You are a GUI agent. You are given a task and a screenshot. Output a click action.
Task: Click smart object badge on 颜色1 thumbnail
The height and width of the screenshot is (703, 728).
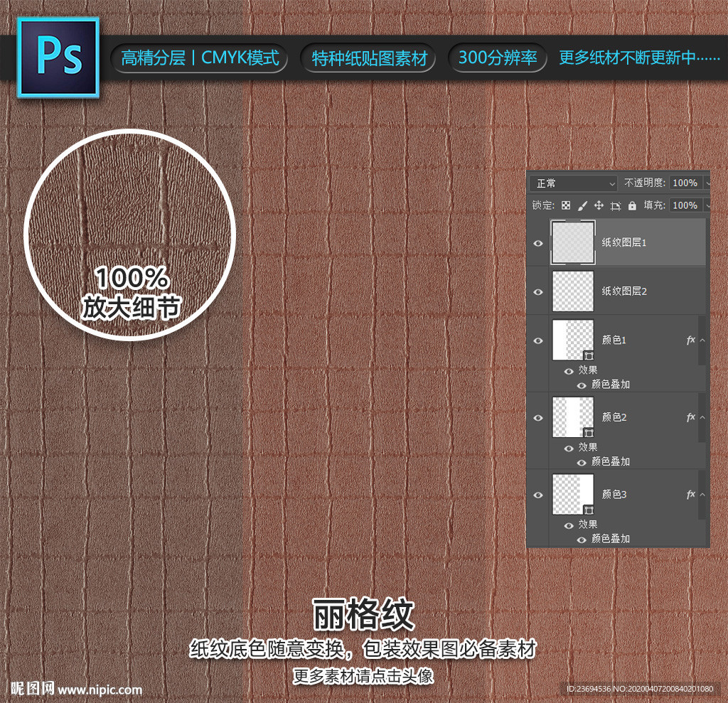pos(588,355)
